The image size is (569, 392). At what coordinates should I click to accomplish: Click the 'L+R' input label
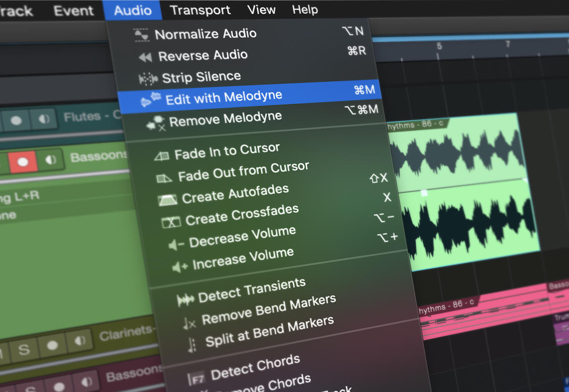point(27,196)
